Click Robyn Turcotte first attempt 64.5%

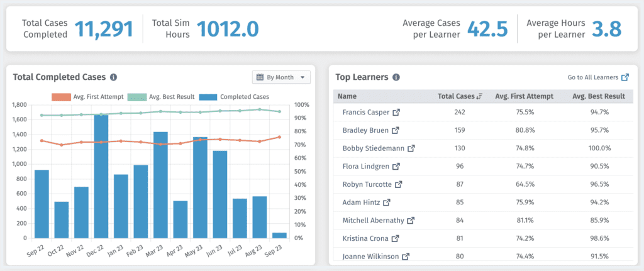pyautogui.click(x=524, y=184)
